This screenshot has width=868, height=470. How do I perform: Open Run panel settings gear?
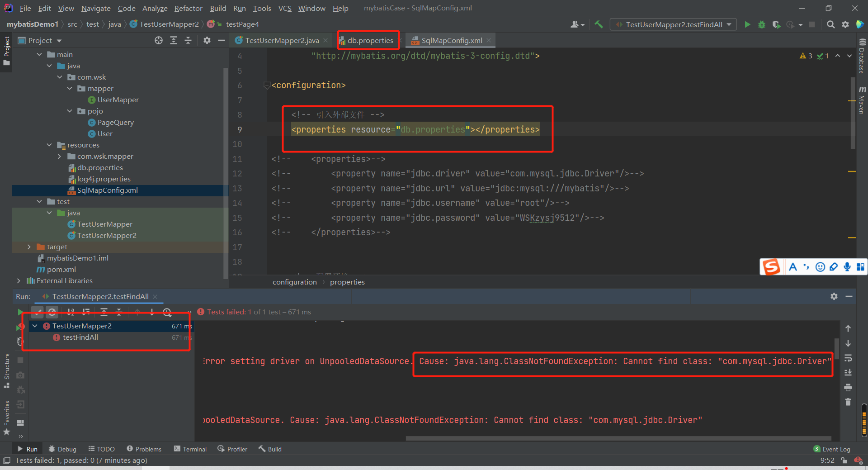coord(834,296)
